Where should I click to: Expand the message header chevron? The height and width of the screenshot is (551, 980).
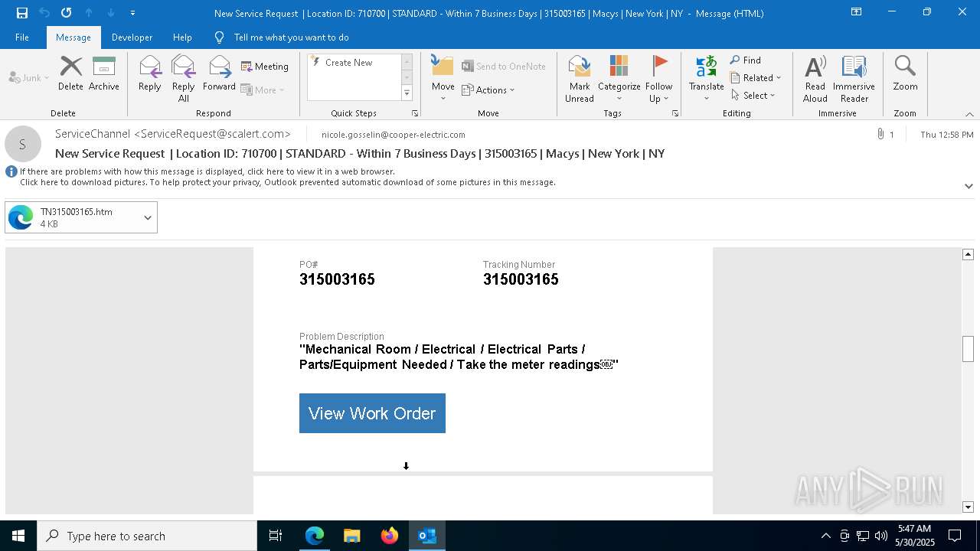point(969,186)
